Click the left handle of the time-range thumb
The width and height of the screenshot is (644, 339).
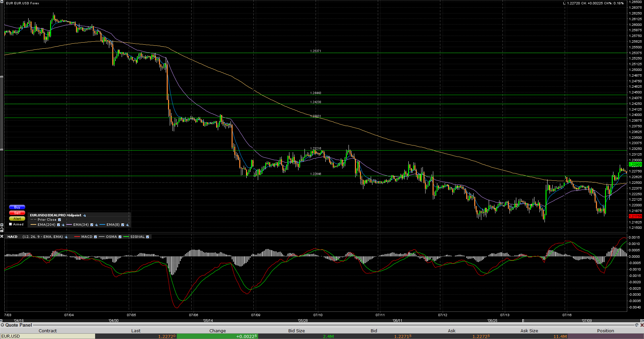(523, 321)
